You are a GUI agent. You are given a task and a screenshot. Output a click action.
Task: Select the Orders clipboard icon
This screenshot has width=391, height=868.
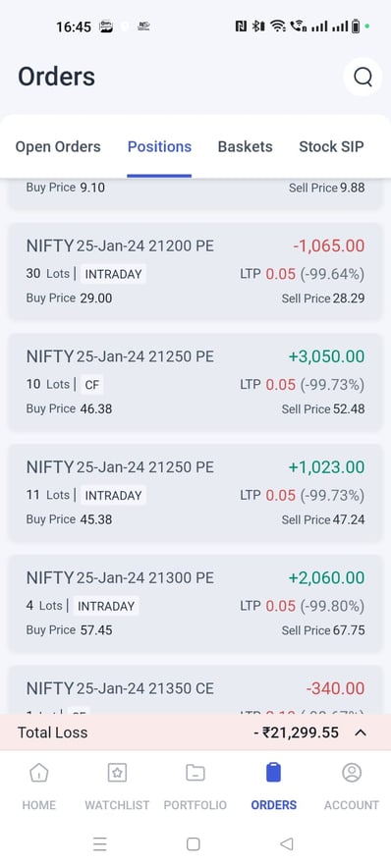(x=273, y=772)
